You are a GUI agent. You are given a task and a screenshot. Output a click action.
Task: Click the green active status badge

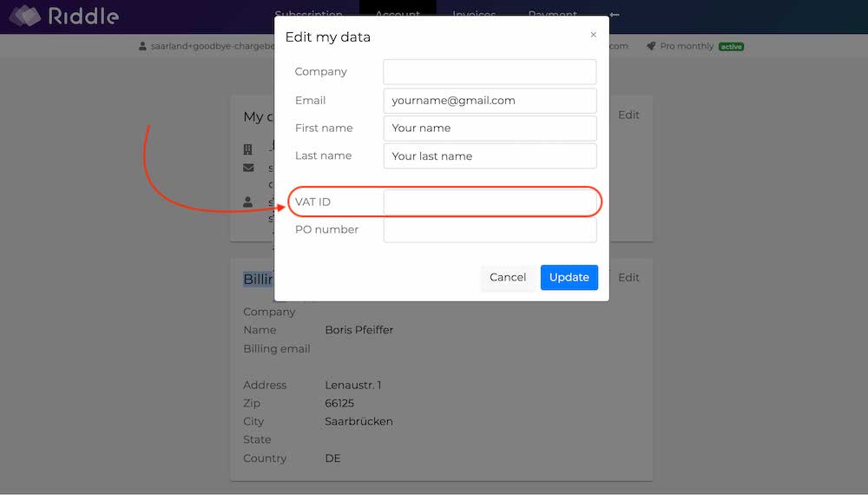pos(731,47)
